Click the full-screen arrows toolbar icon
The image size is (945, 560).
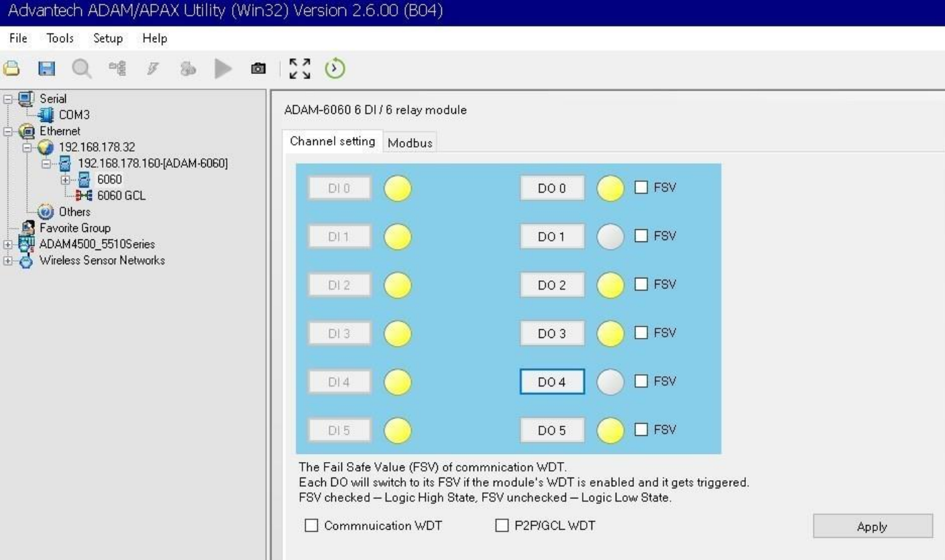(x=299, y=68)
